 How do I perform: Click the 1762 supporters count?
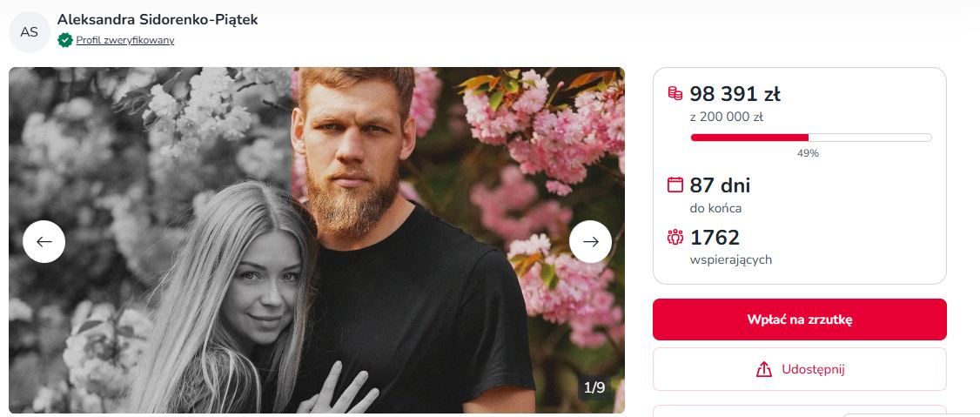(x=715, y=238)
